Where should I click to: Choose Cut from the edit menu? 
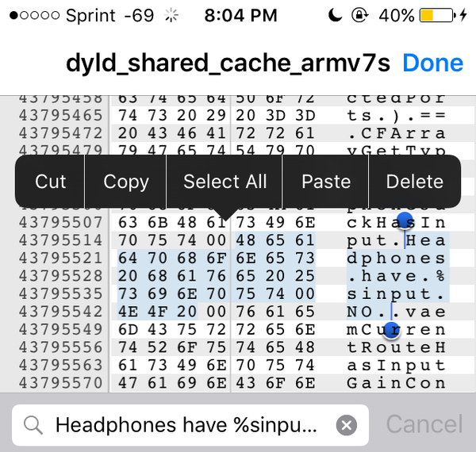[x=50, y=182]
